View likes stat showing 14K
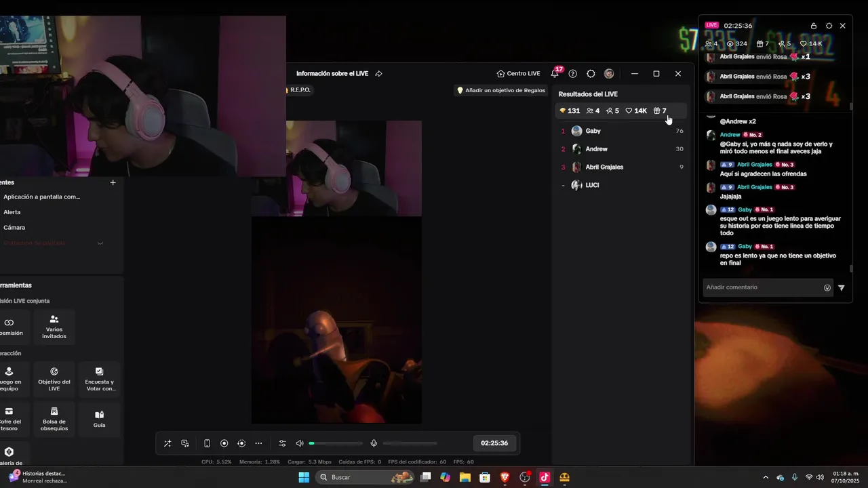The width and height of the screenshot is (868, 488). click(636, 110)
